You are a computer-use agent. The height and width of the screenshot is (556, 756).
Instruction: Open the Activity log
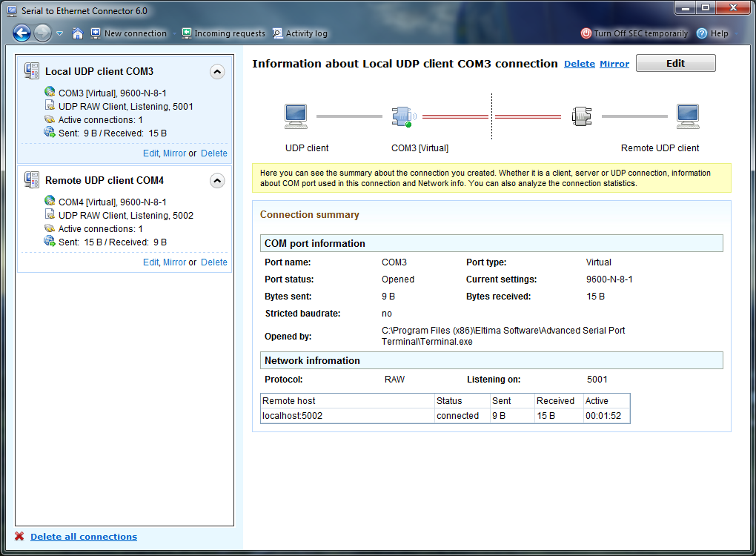pyautogui.click(x=300, y=33)
